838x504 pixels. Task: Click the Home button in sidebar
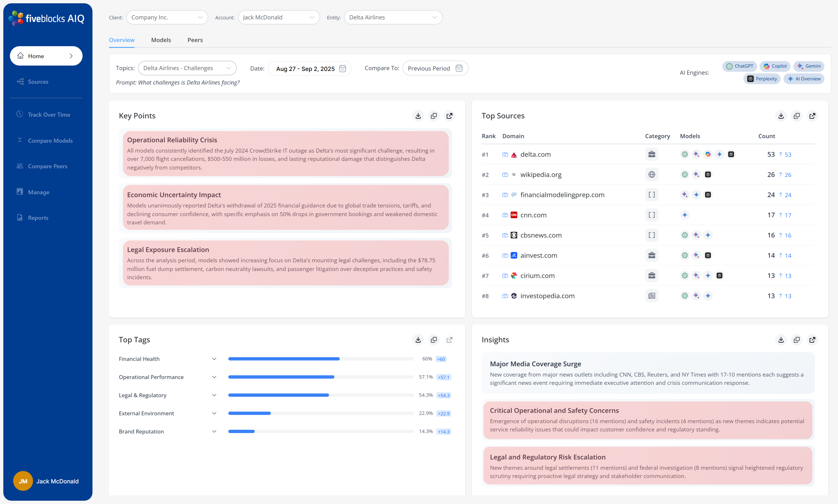[46, 56]
